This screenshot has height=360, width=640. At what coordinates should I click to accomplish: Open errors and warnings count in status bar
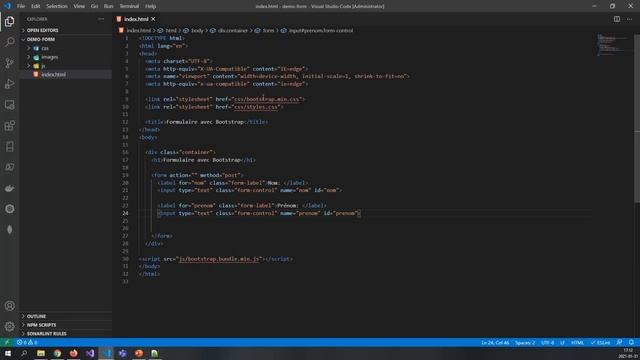point(27,342)
